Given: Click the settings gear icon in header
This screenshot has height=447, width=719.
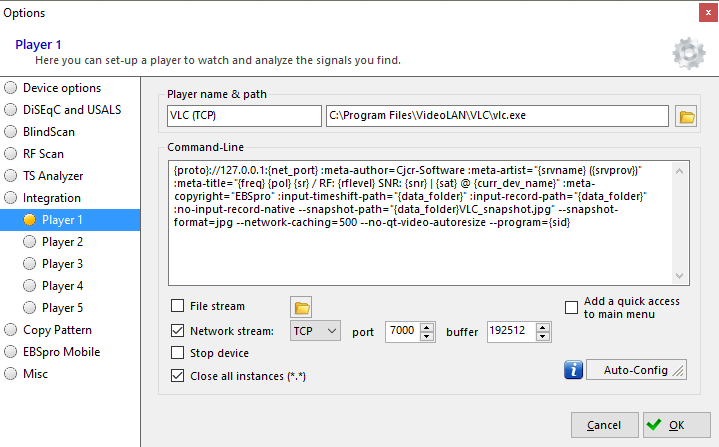Looking at the screenshot, I should coord(688,52).
